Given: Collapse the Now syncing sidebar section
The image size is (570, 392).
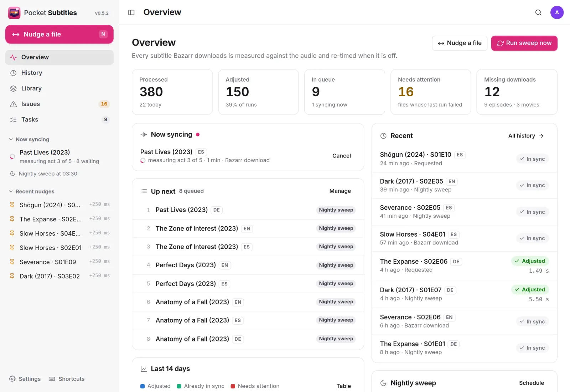Looking at the screenshot, I should [30, 139].
